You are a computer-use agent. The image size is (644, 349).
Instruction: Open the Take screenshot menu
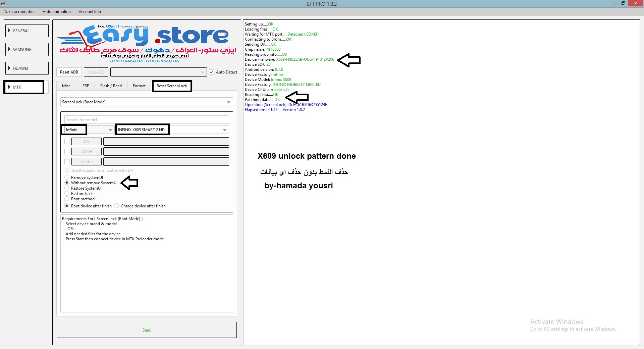pyautogui.click(x=19, y=12)
